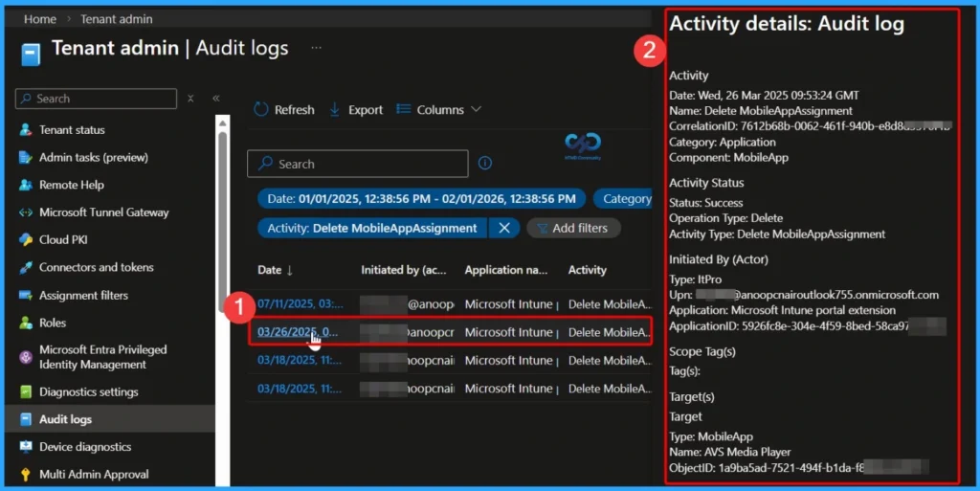This screenshot has height=491, width=980.
Task: Click the Cloud PKI icon
Action: pos(26,240)
